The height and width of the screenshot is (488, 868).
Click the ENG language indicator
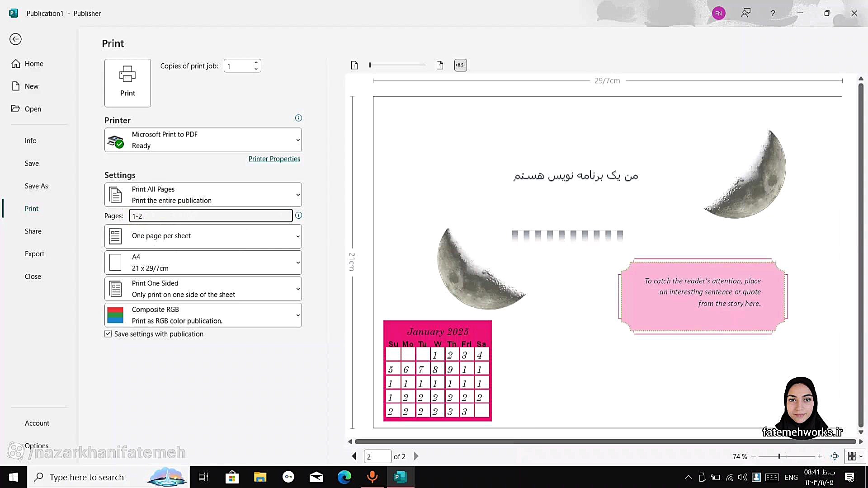click(791, 477)
